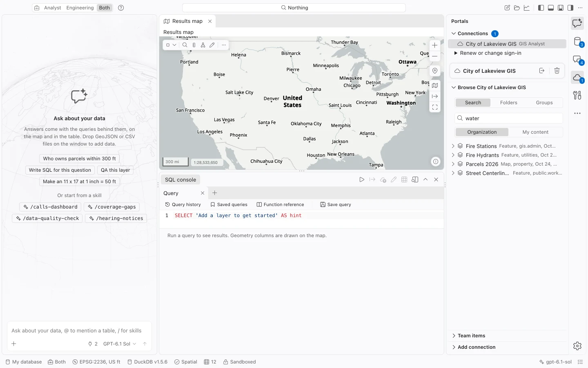The image size is (588, 368).
Task: Open Query history
Action: (x=183, y=204)
